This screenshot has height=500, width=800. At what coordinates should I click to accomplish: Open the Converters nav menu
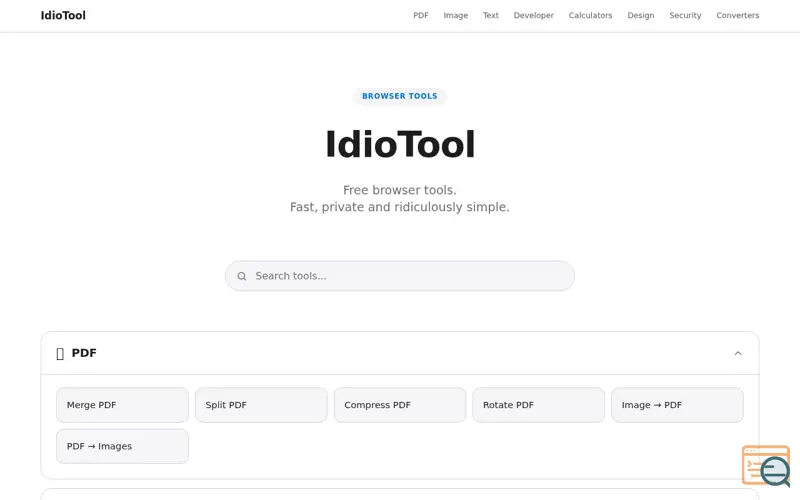(738, 15)
